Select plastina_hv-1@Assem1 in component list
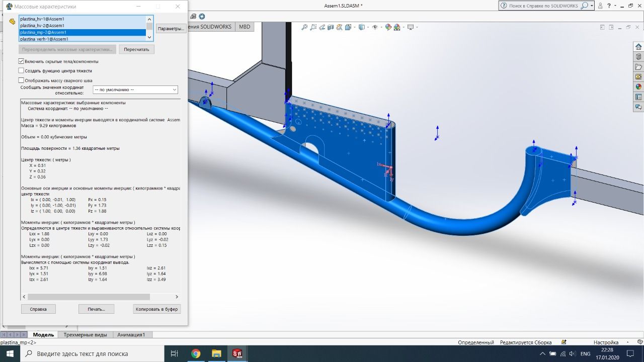The image size is (644, 362). pyautogui.click(x=42, y=19)
